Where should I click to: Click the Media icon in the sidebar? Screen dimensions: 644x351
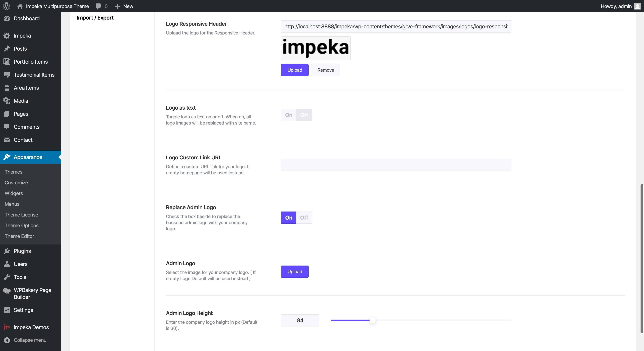[x=7, y=101]
